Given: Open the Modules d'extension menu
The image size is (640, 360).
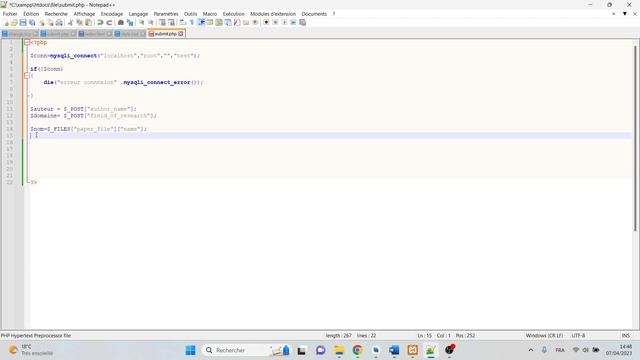Looking at the screenshot, I should [x=273, y=14].
